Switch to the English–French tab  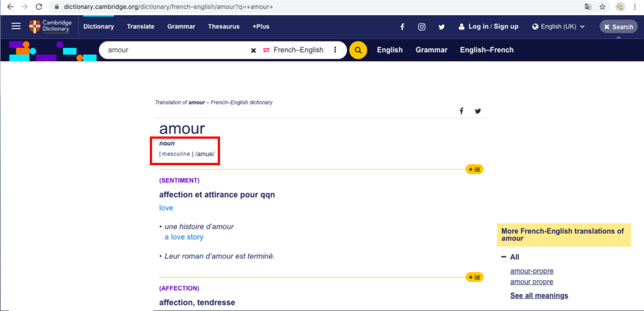pyautogui.click(x=487, y=50)
